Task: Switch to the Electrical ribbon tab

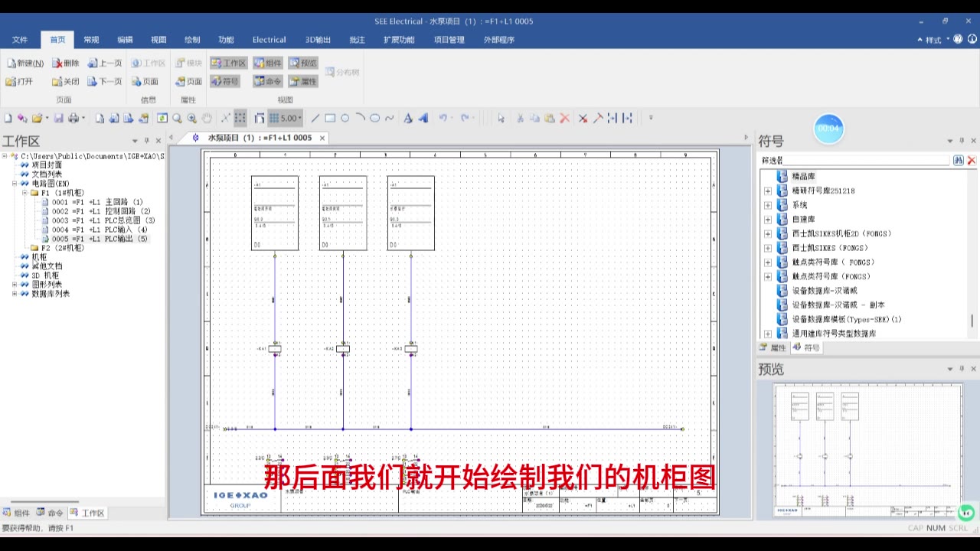Action: [269, 40]
